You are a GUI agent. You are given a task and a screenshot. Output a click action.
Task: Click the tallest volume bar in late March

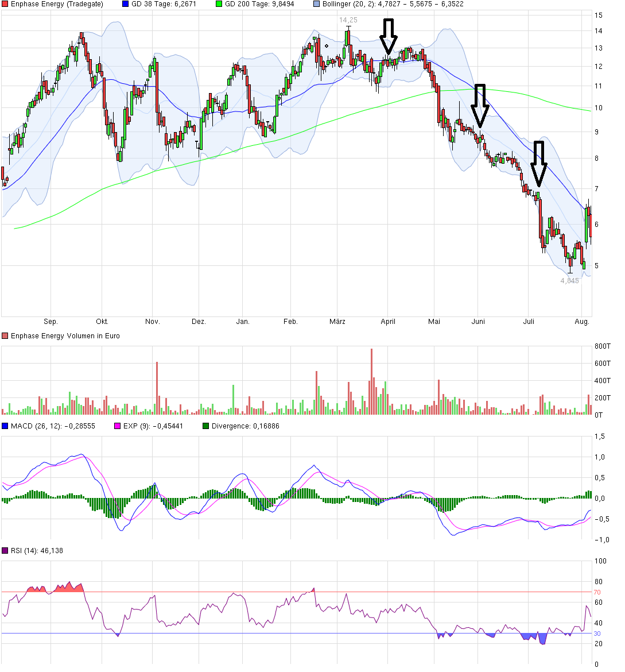click(x=372, y=381)
